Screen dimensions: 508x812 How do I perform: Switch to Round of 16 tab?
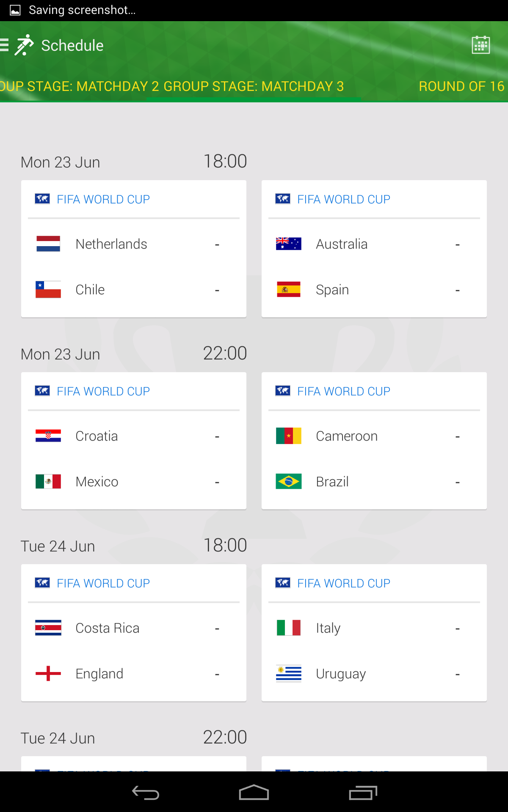461,86
